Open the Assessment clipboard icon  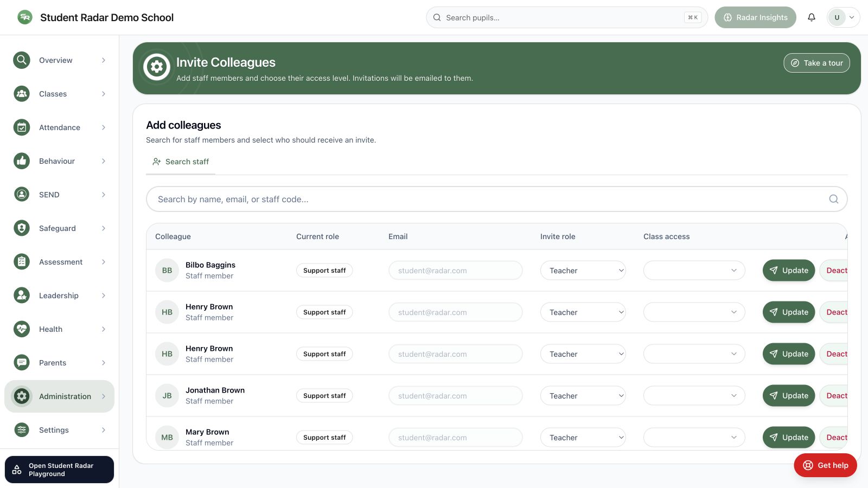coord(22,262)
